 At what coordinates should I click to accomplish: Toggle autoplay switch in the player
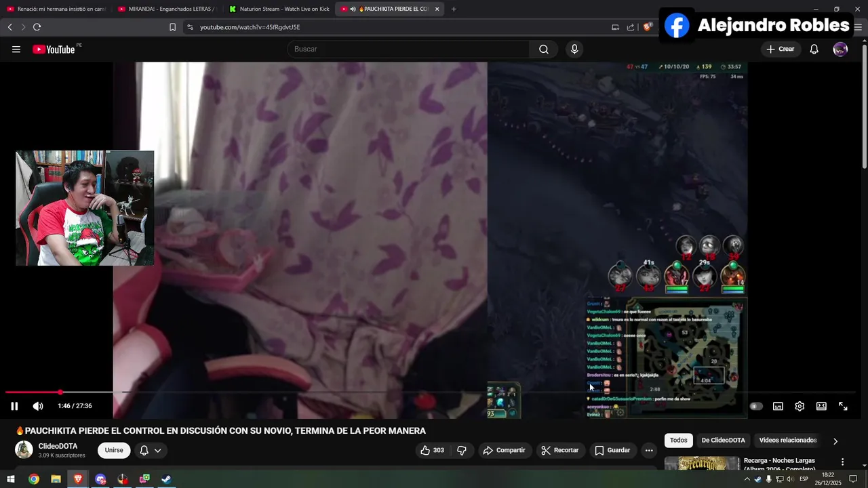click(x=756, y=406)
